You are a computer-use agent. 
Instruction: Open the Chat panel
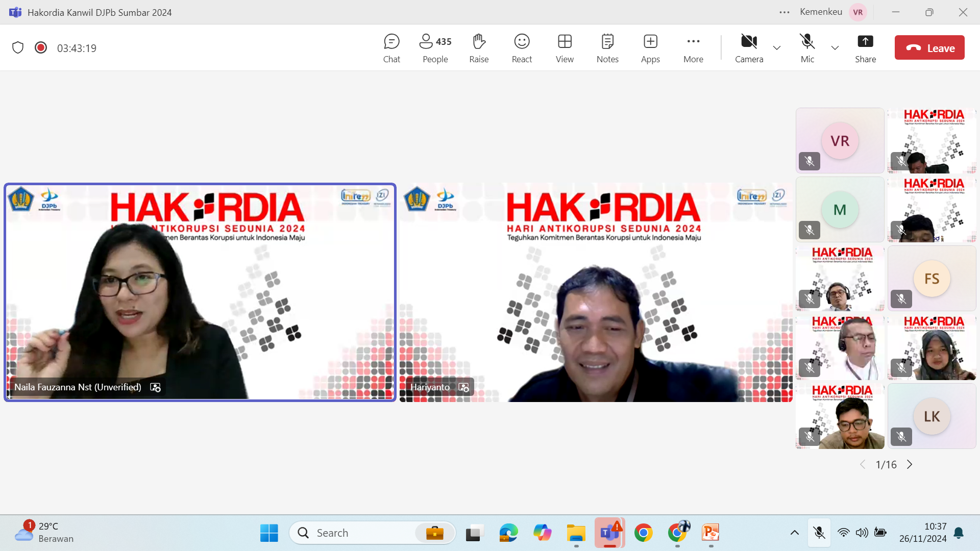pyautogui.click(x=391, y=48)
